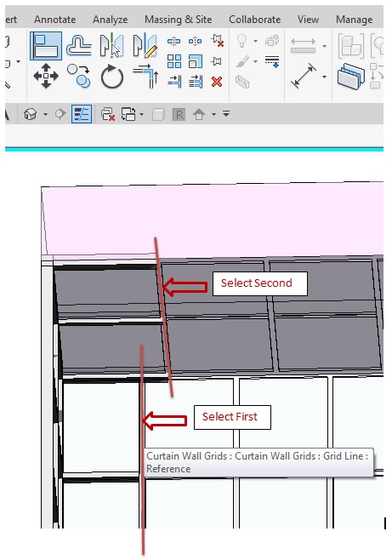The image size is (392, 560).
Task: Click the Unpin tool
Action: (x=217, y=40)
